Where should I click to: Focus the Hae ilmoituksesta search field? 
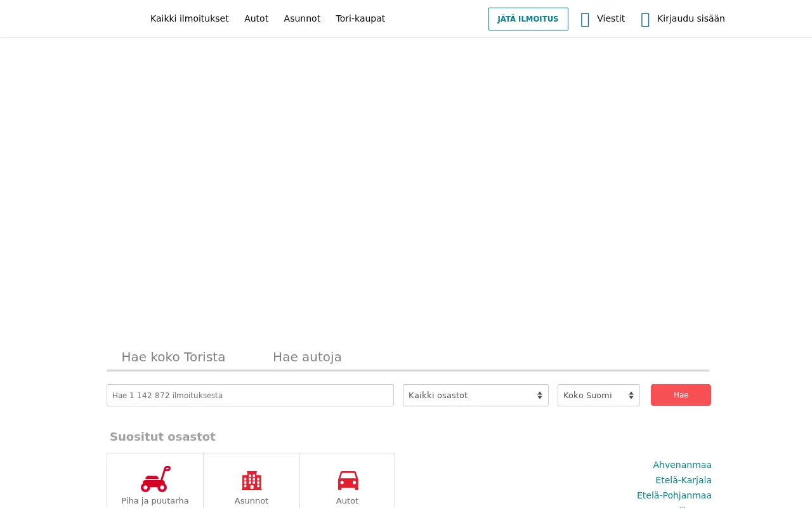250,395
